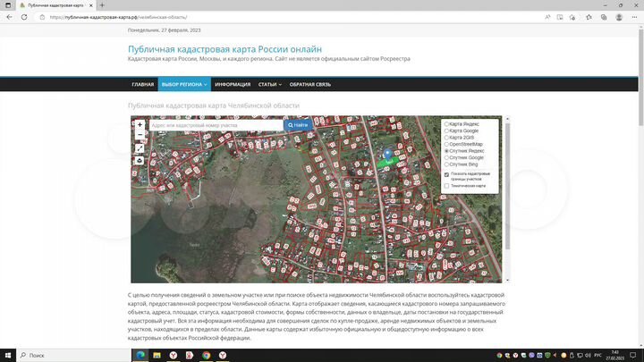The height and width of the screenshot is (362, 644).
Task: Open Edge Settings and more menu
Action: (x=634, y=17)
